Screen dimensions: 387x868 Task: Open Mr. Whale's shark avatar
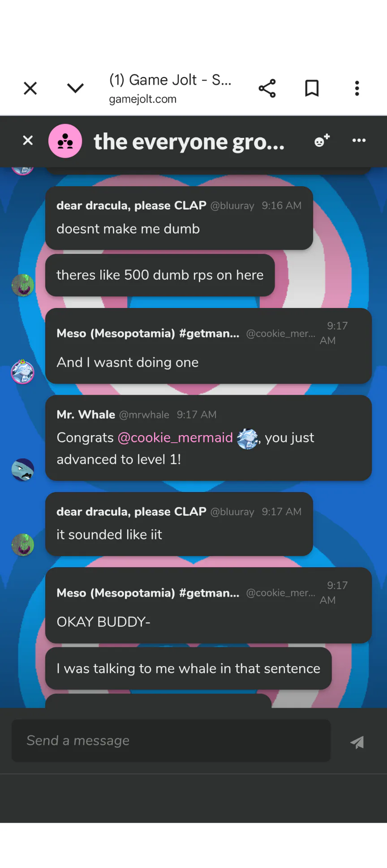click(x=23, y=470)
